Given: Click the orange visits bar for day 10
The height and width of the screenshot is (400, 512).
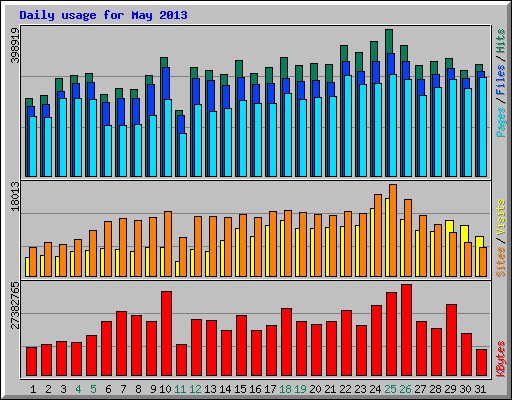Looking at the screenshot, I should (168, 244).
